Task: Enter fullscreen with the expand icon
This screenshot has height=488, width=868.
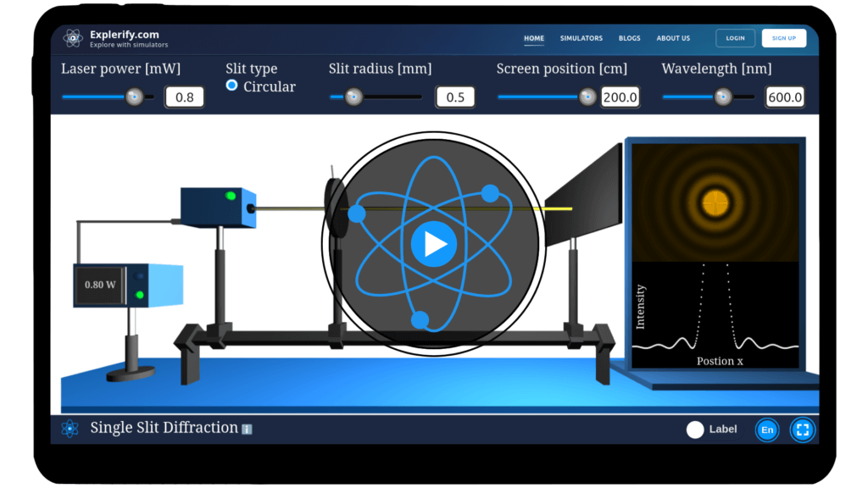Action: click(802, 430)
